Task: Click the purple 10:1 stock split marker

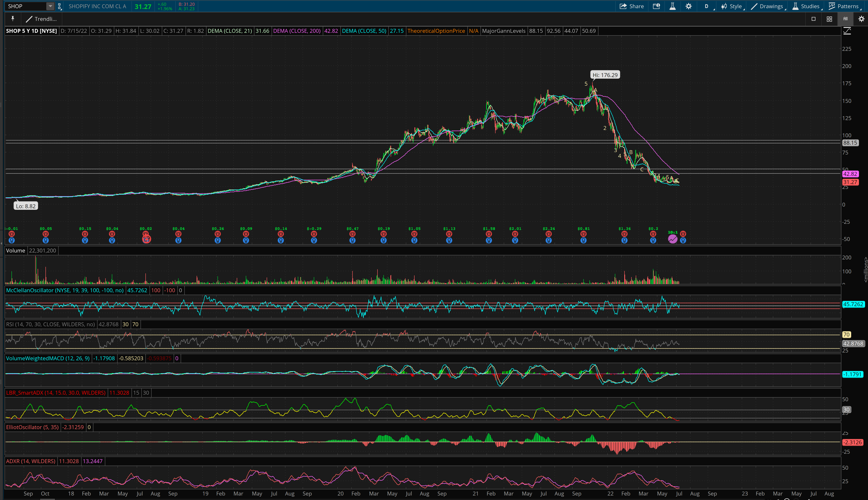Action: click(x=672, y=239)
